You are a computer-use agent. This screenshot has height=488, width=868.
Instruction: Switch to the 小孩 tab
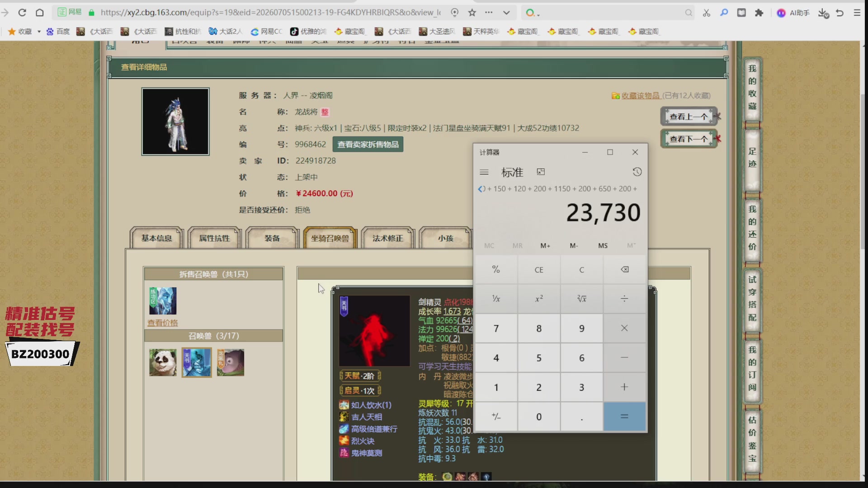pos(445,238)
